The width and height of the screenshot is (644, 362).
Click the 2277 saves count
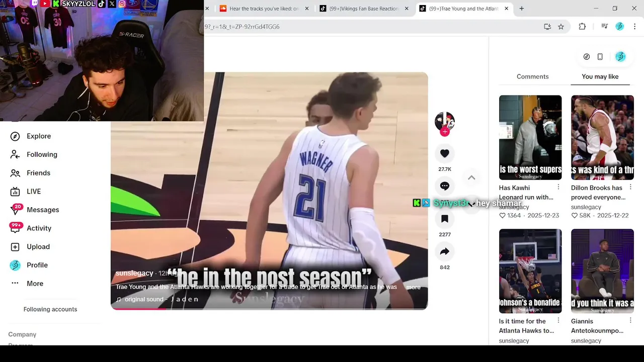444,235
